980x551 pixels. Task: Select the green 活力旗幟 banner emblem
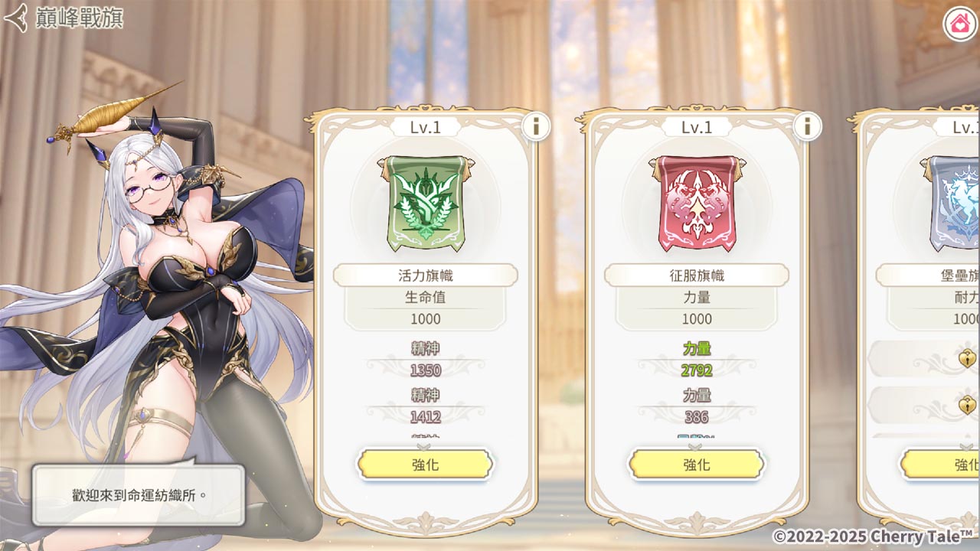coord(425,203)
